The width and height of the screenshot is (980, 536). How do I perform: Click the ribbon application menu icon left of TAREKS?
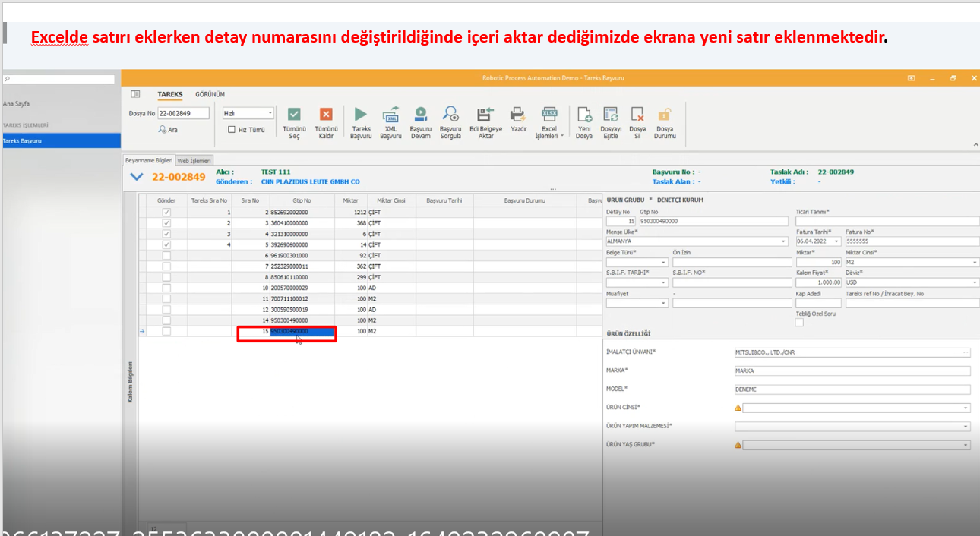point(135,94)
